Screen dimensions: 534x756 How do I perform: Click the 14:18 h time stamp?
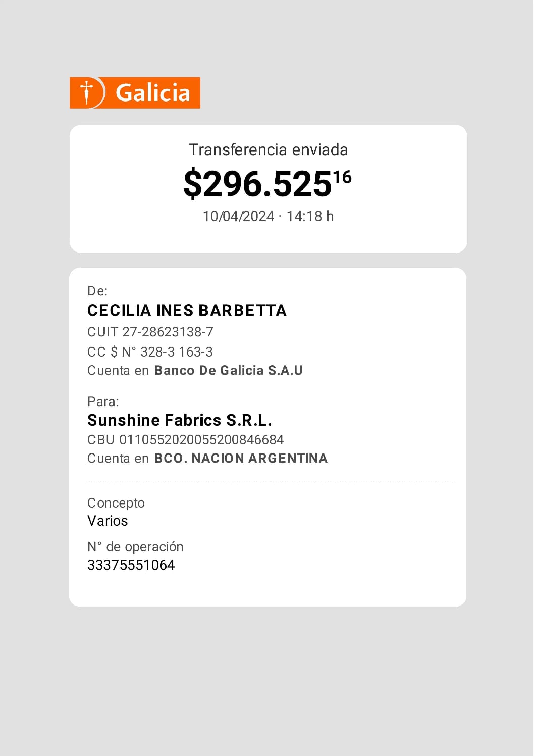point(310,217)
